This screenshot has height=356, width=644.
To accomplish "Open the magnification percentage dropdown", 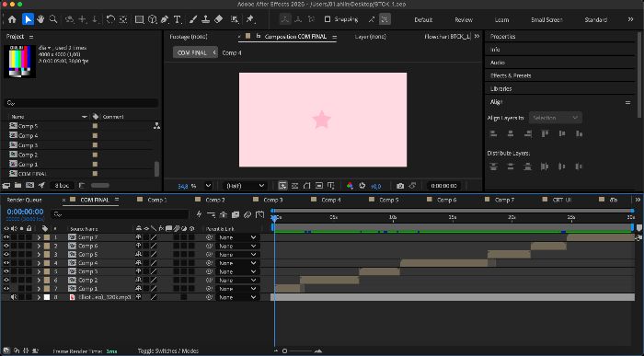I will [208, 186].
